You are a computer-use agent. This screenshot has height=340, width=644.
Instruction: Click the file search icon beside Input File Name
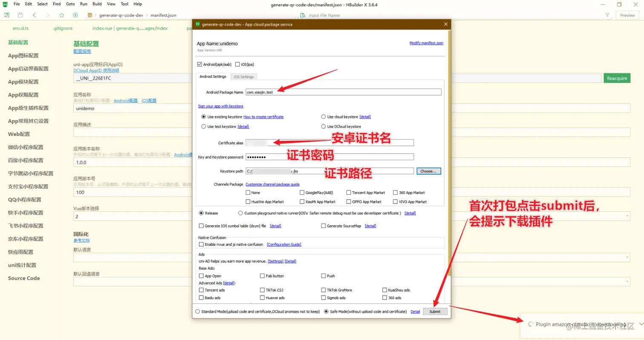[302, 15]
